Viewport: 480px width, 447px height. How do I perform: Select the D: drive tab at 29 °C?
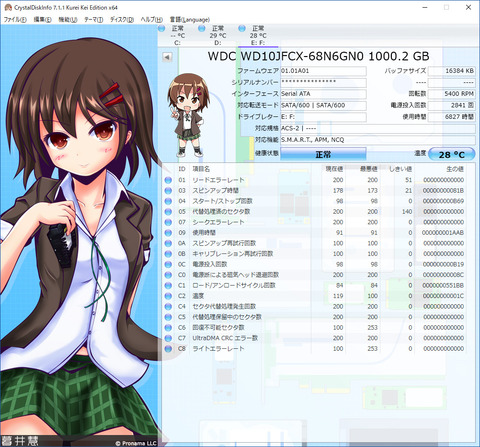[x=218, y=35]
